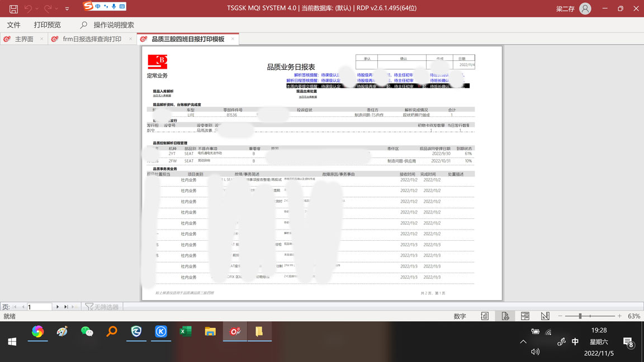
Task: Click the 63% zoom level
Action: (x=634, y=316)
